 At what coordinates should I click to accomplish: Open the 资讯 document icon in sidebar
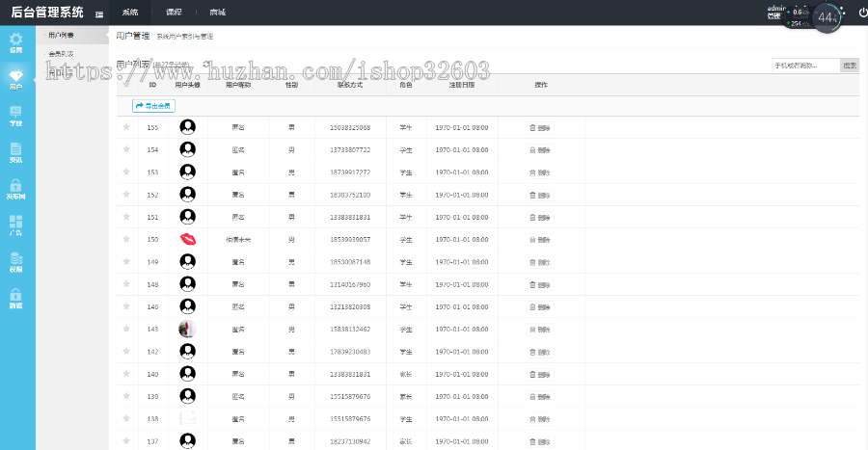[16, 153]
